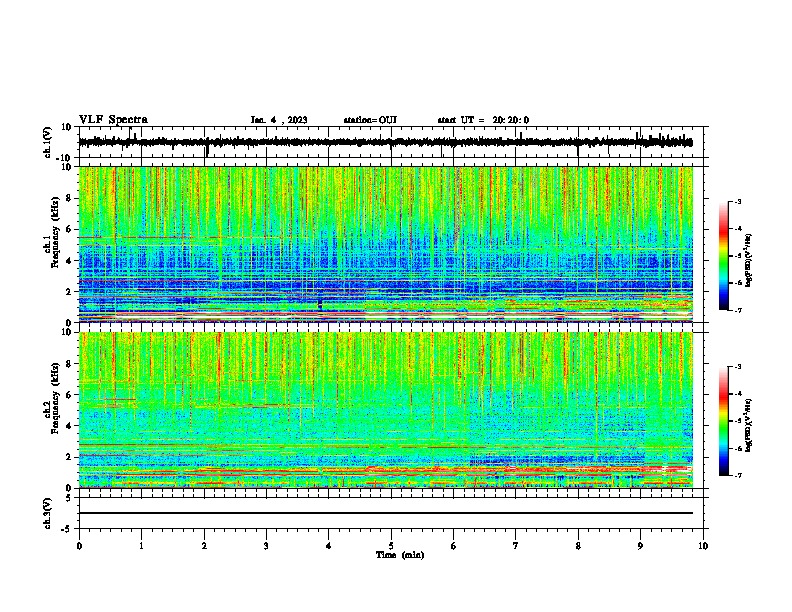This screenshot has width=792, height=612.
Task: Click time axis tick label "1"
Action: [142, 546]
